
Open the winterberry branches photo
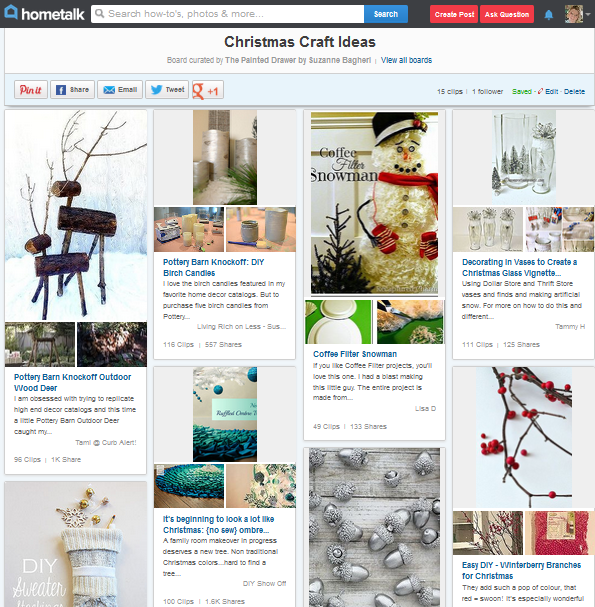pyautogui.click(x=523, y=437)
